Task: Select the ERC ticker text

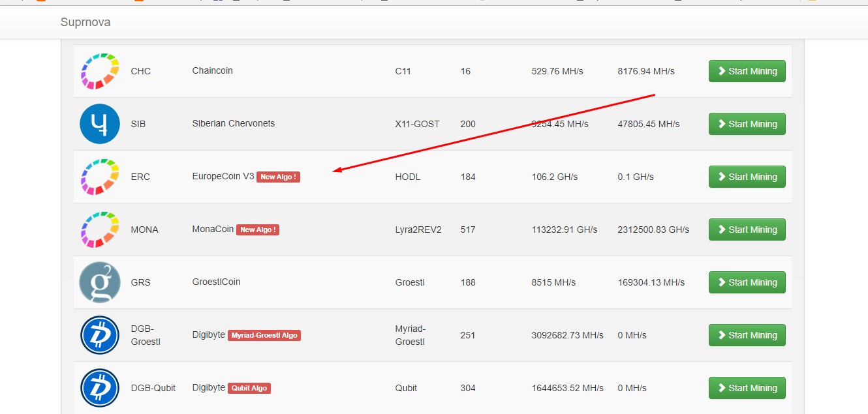Action: click(x=141, y=177)
